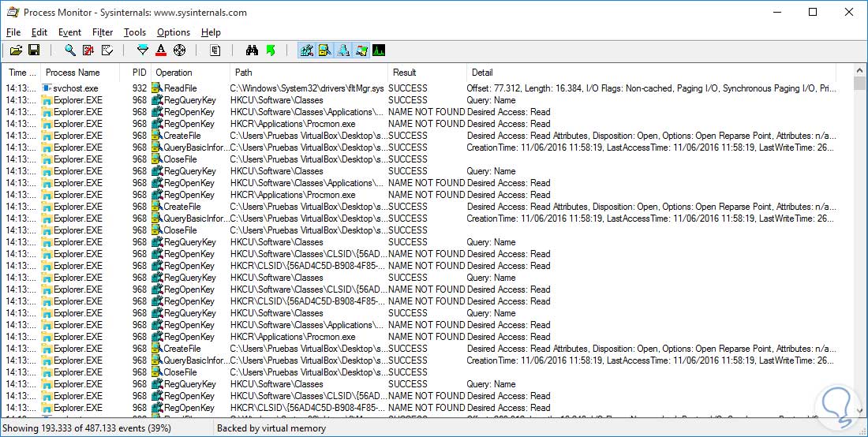Open the Help menu

(x=211, y=32)
